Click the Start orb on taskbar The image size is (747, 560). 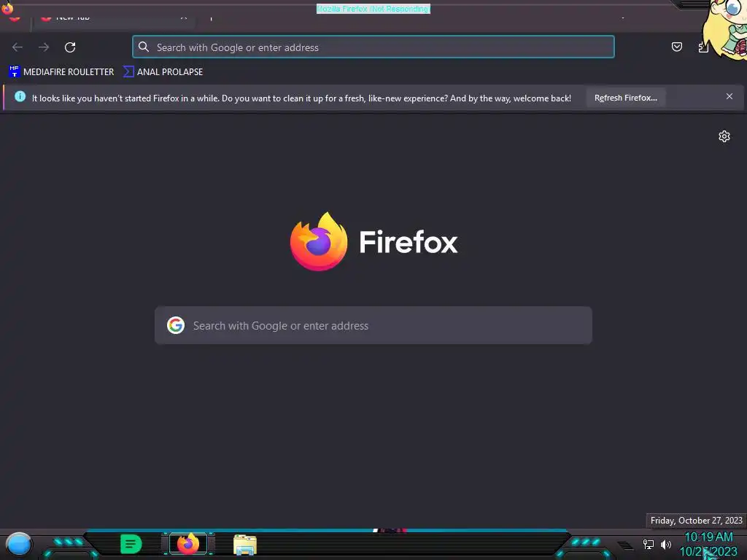click(19, 545)
